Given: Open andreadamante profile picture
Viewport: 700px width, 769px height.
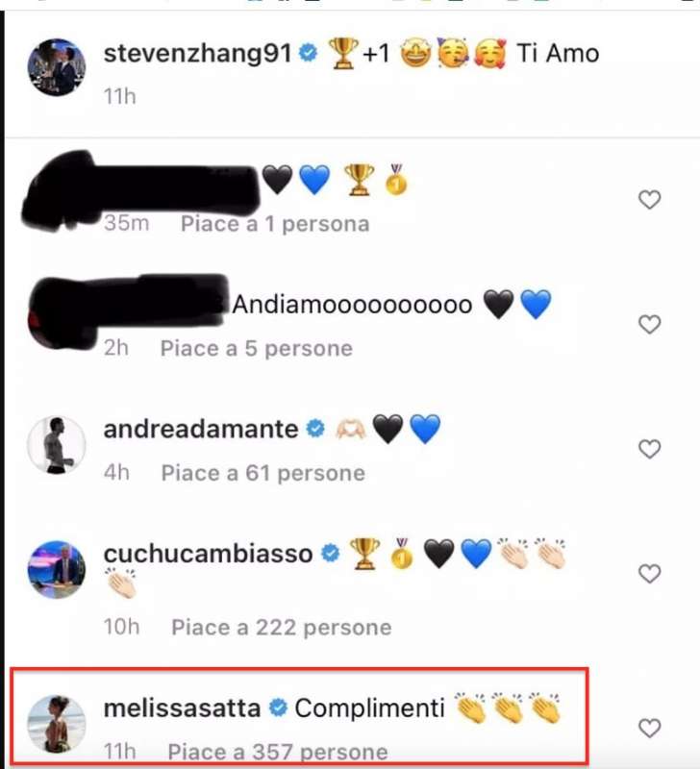Looking at the screenshot, I should [57, 445].
